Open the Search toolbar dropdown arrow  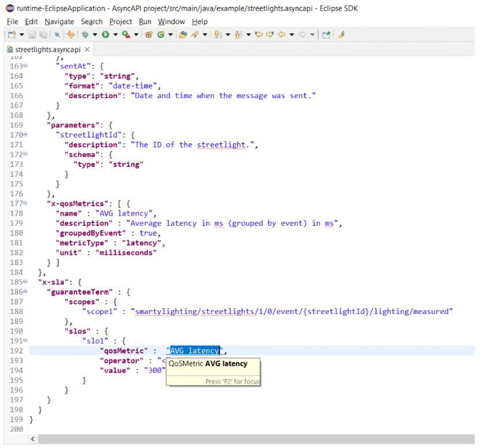tap(204, 35)
